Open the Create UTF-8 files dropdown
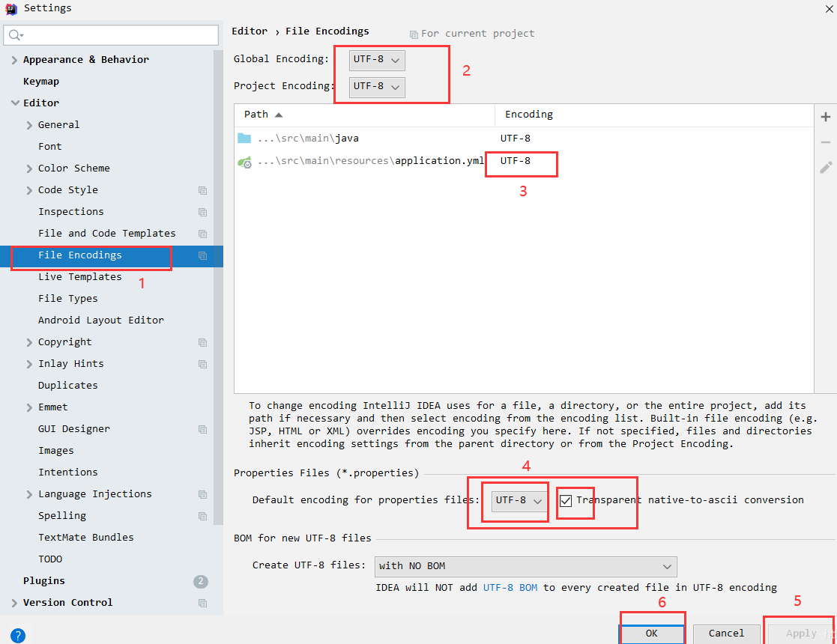 525,567
